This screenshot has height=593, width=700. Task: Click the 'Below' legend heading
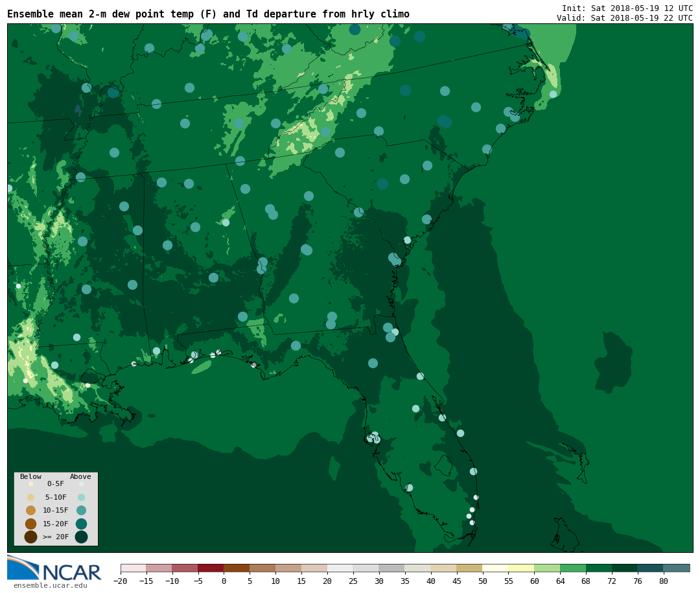pyautogui.click(x=31, y=476)
